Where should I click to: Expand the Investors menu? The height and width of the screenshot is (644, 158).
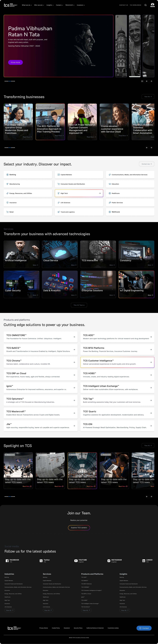(81, 5)
